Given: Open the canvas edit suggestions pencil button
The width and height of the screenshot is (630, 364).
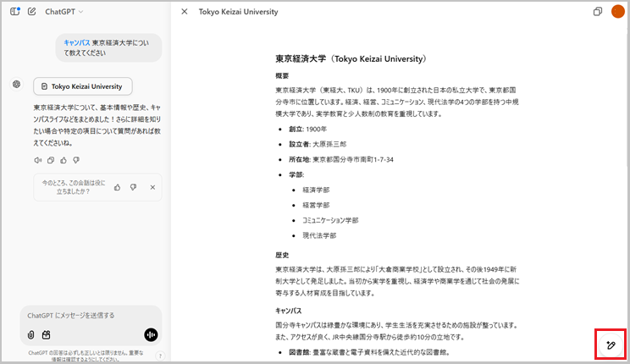Looking at the screenshot, I should (x=611, y=345).
